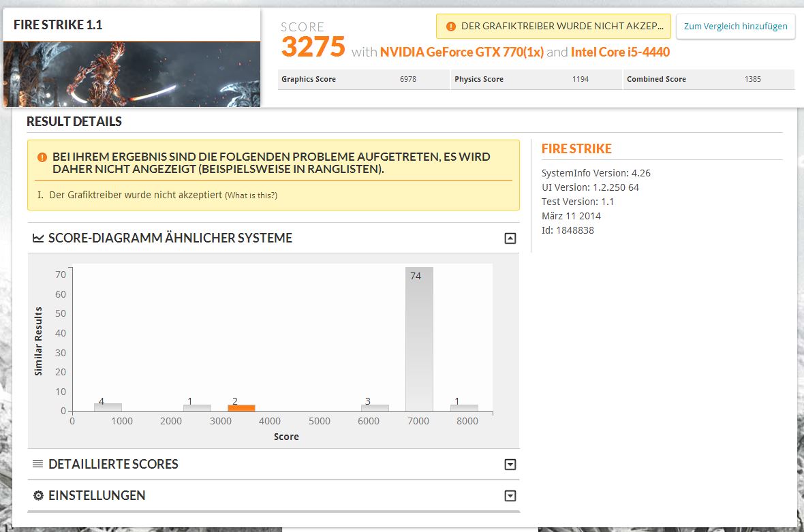Screen dimensions: 804x532
Task: Expand the Detaillierte Scores section arrow
Action: tap(510, 465)
